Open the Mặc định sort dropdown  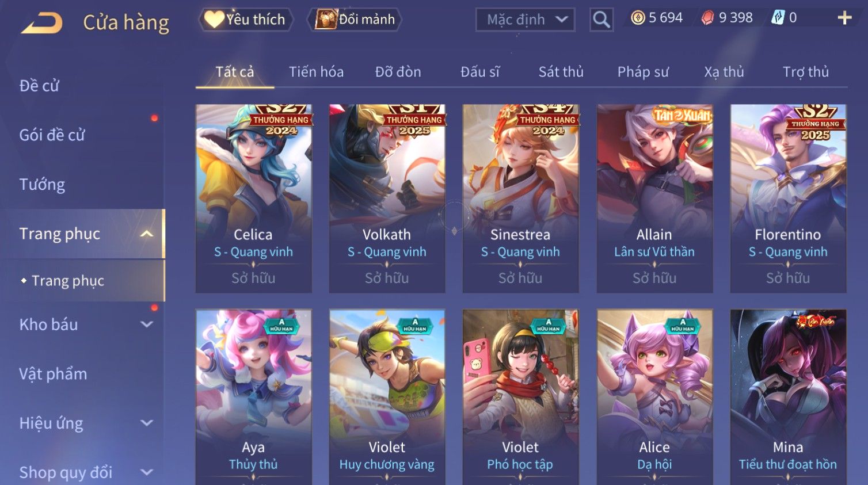coord(526,20)
